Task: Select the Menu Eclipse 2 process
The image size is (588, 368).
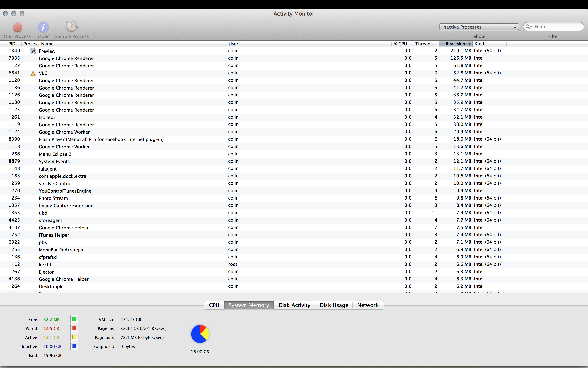Action: point(294,154)
